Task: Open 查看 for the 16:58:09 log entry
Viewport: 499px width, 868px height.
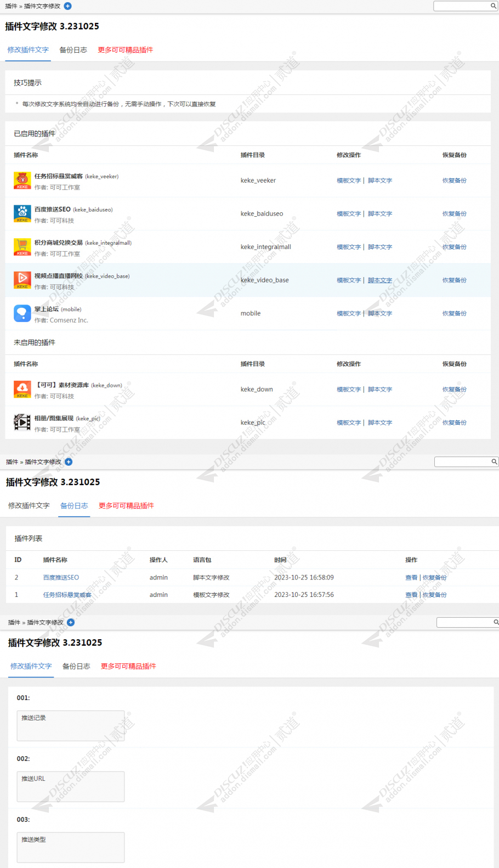Action: point(411,578)
